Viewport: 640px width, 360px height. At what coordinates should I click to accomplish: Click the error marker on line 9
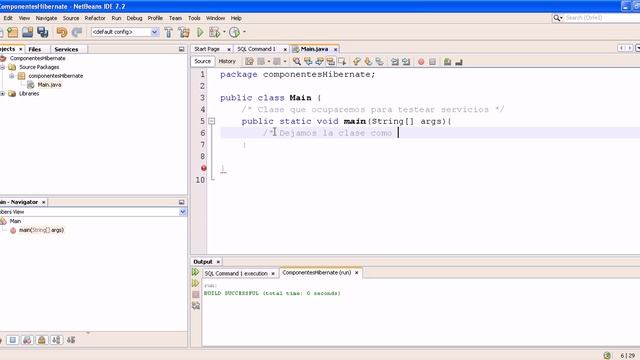pos(204,168)
